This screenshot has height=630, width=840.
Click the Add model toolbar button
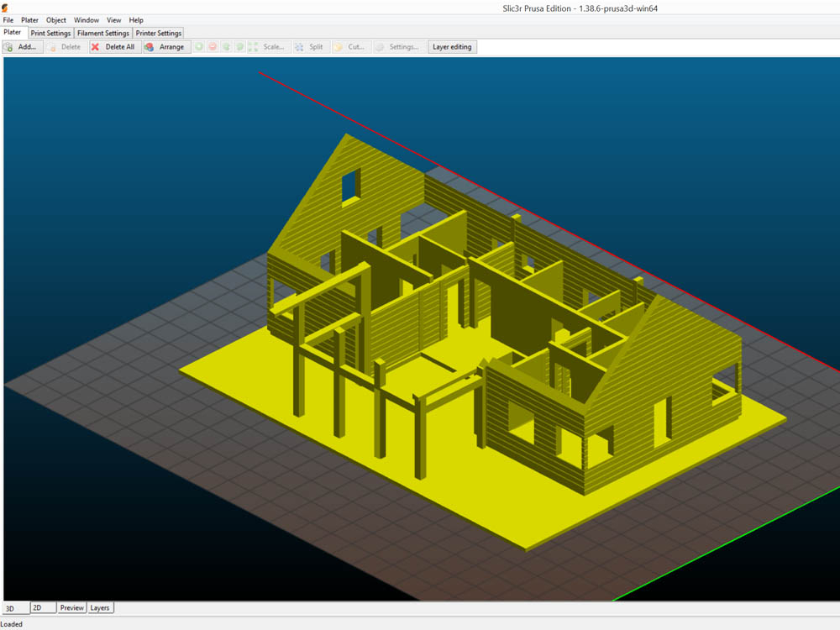coord(21,47)
